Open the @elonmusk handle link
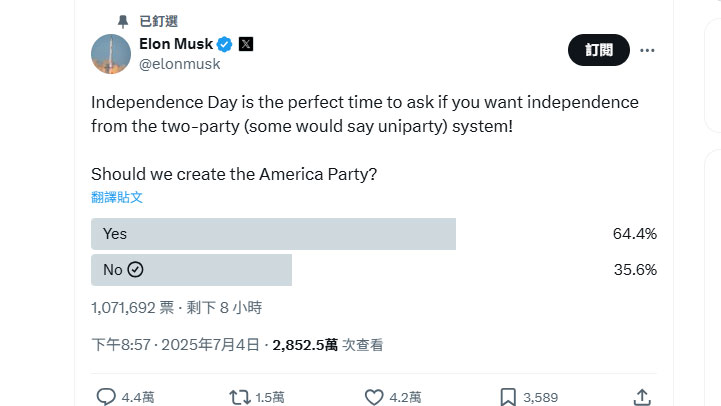 pos(179,64)
